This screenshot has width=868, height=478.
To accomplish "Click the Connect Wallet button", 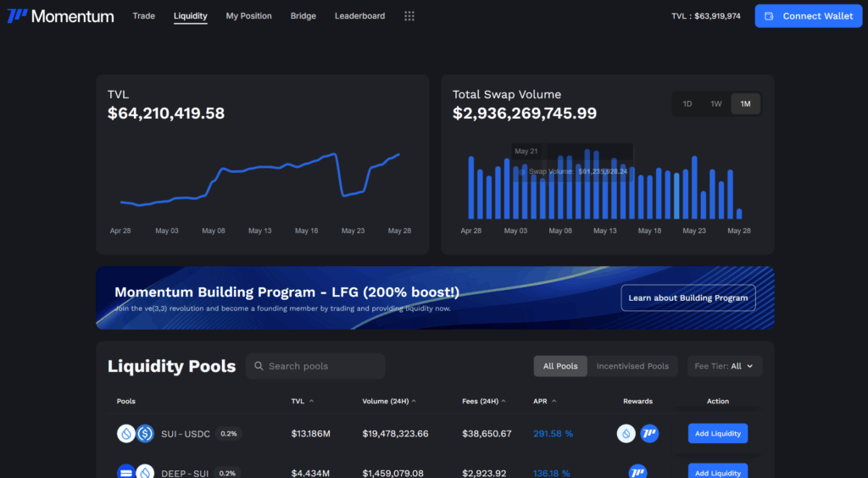I will pos(808,16).
